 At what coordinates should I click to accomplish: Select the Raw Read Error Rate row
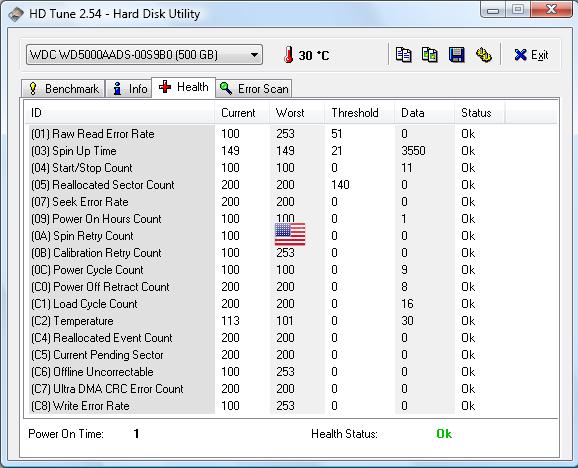tap(291, 134)
